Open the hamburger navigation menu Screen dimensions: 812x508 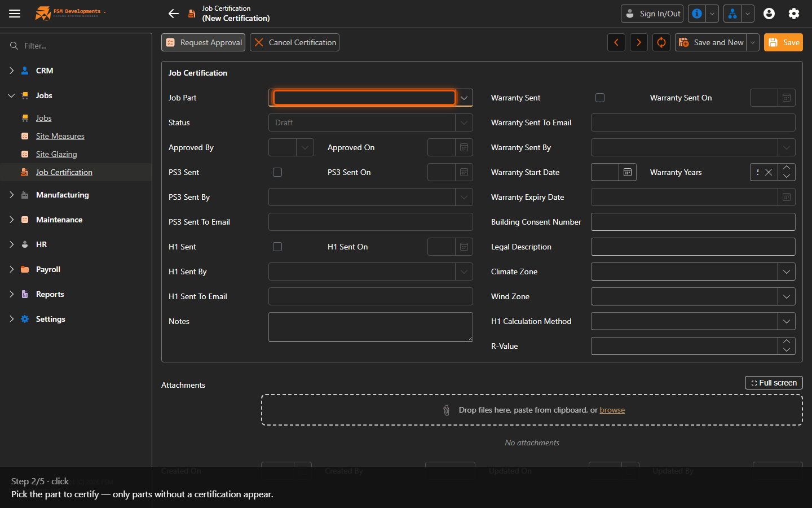[x=15, y=14]
